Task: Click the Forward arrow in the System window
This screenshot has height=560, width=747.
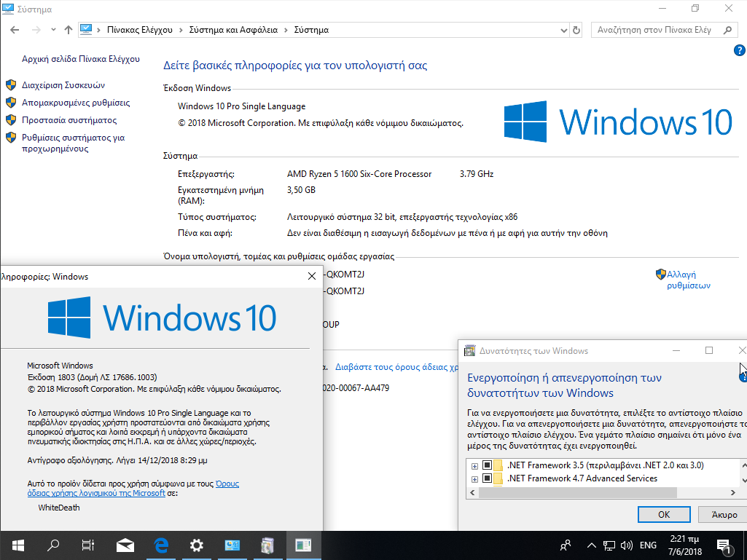Action: click(36, 30)
